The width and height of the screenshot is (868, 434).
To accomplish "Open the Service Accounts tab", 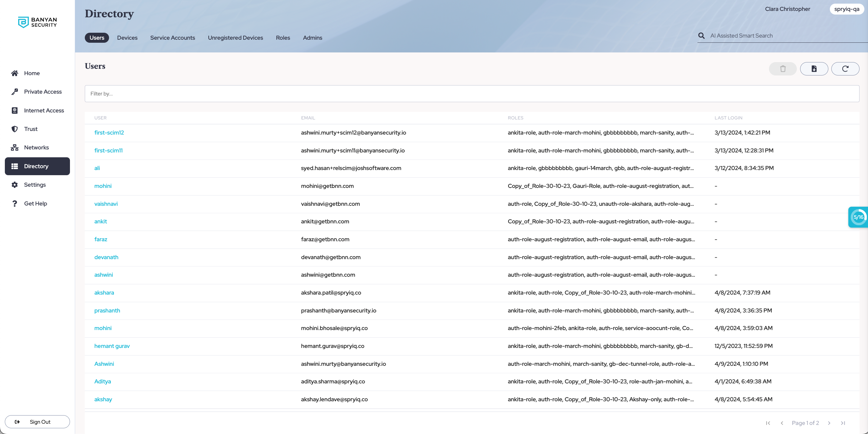I will click(x=172, y=38).
